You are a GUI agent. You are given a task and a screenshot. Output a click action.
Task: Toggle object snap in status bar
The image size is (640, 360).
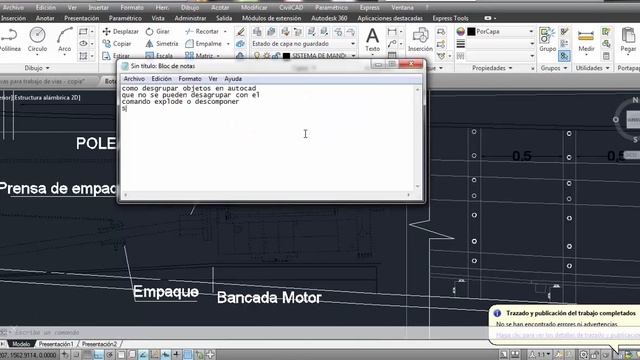tap(121, 355)
